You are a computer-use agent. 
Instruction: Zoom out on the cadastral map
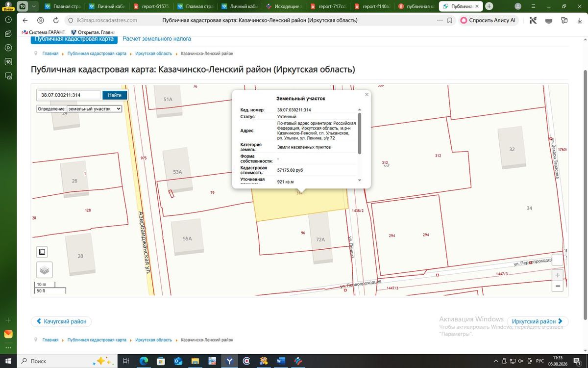[x=558, y=286]
